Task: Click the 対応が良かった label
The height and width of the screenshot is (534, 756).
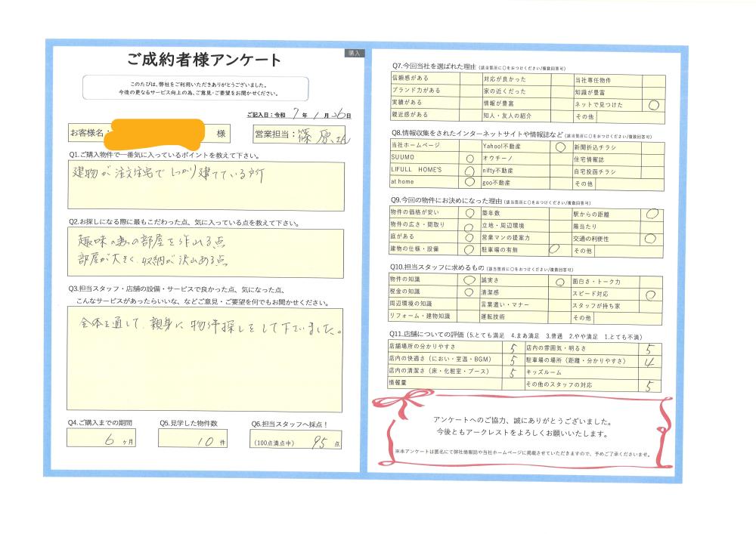Action: click(504, 79)
